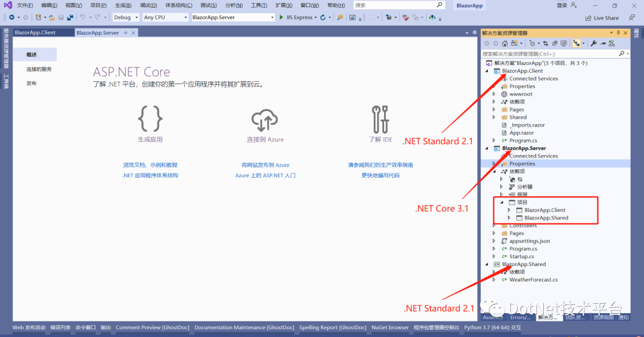Image resolution: width=644 pixels, height=337 pixels.
Task: Click Collapse All icon in Solution Explorer
Action: click(555, 43)
